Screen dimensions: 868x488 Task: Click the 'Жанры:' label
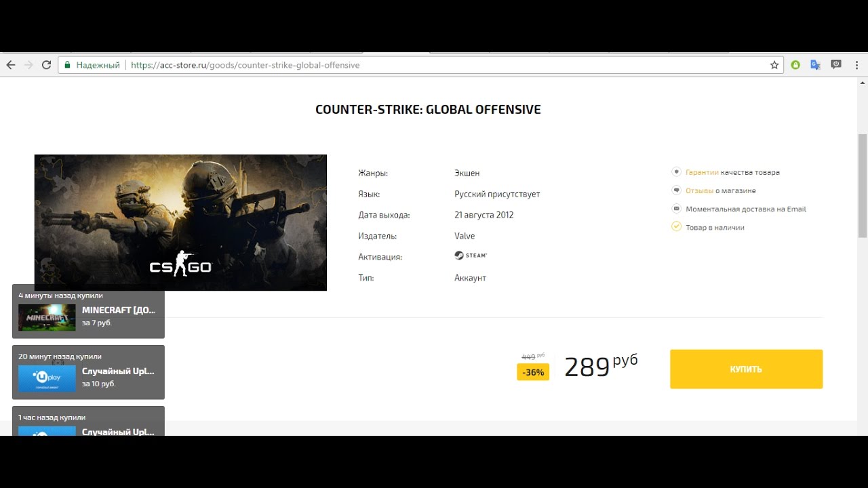point(373,173)
